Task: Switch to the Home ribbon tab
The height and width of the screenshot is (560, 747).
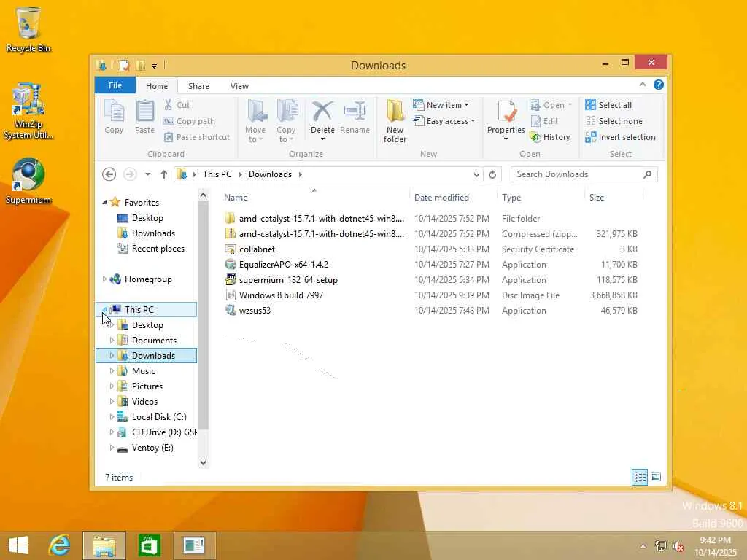Action: coord(157,86)
